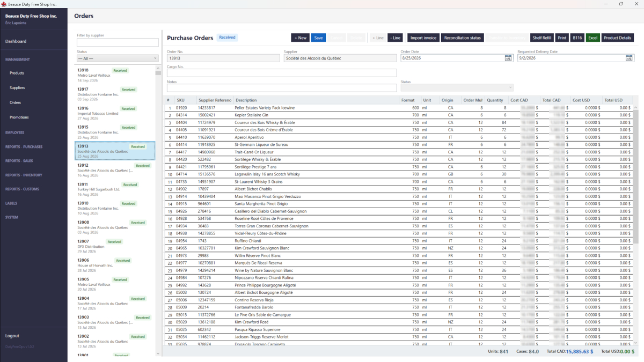The image size is (644, 362).
Task: Open Reconciliation status
Action: tap(463, 38)
